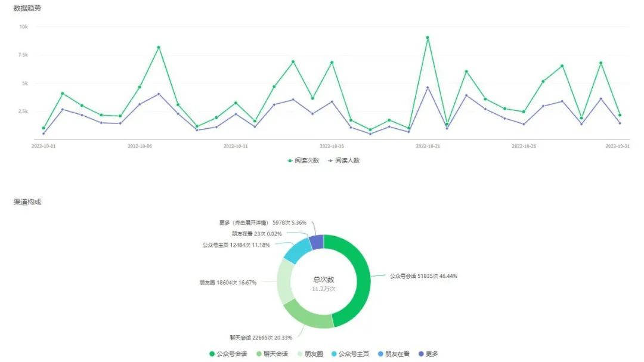Click the 朋友圈 18604次 16.67% label
644x362 pixels.
[228, 283]
